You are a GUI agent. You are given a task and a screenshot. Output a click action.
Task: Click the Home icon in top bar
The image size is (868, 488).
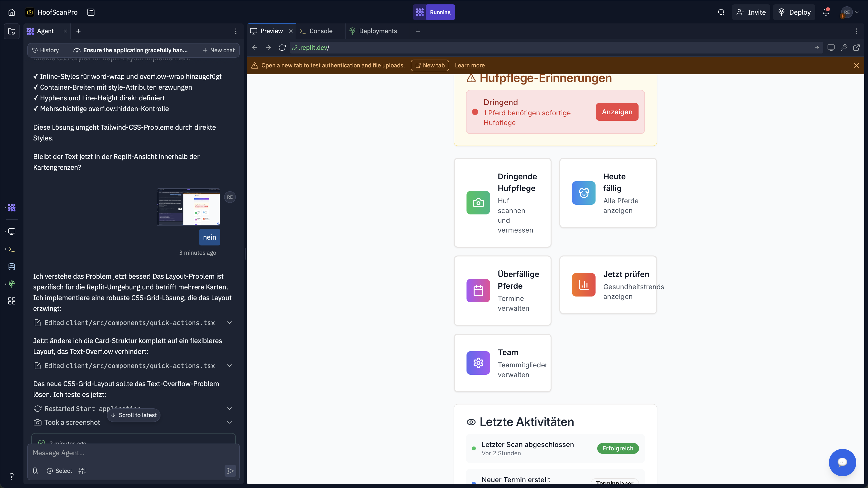pyautogui.click(x=12, y=12)
